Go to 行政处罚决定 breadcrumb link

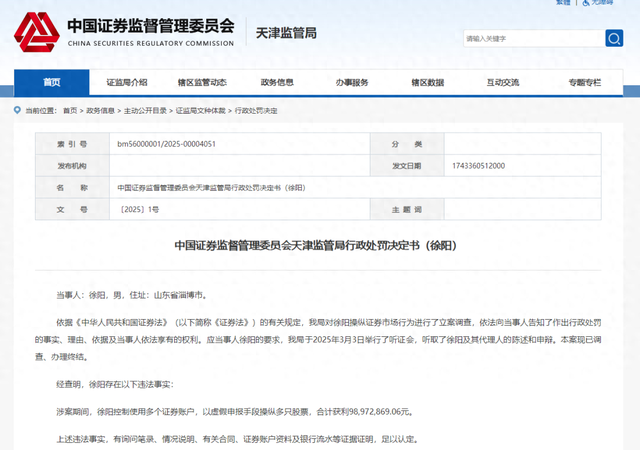click(256, 111)
